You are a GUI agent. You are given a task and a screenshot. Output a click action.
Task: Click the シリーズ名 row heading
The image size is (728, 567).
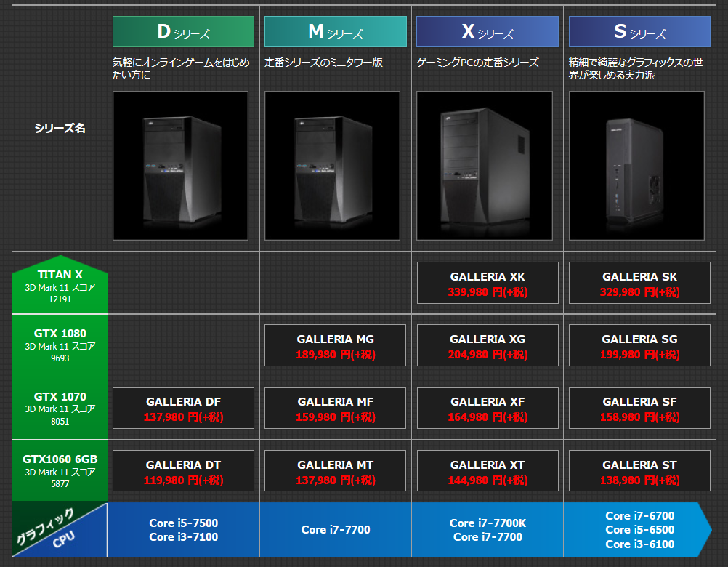pyautogui.click(x=60, y=128)
